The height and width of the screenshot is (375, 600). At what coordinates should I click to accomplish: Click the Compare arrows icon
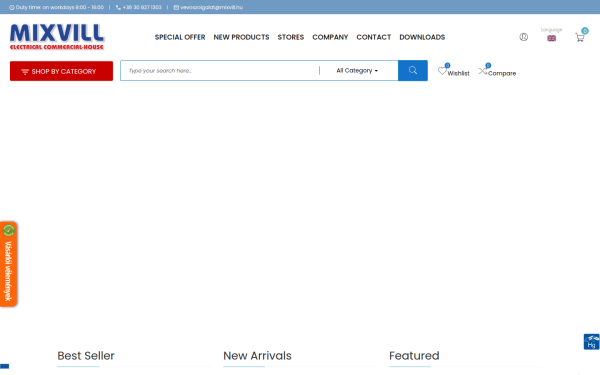click(483, 71)
